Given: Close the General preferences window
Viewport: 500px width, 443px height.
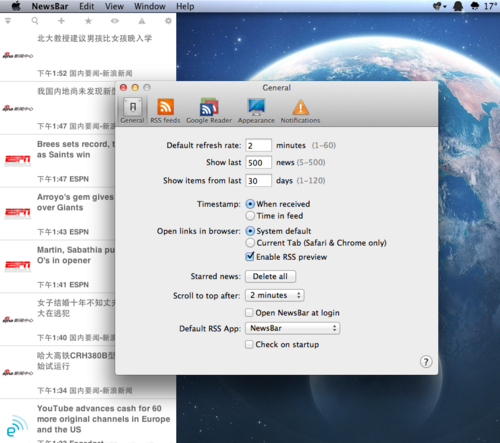Looking at the screenshot, I should tap(123, 87).
